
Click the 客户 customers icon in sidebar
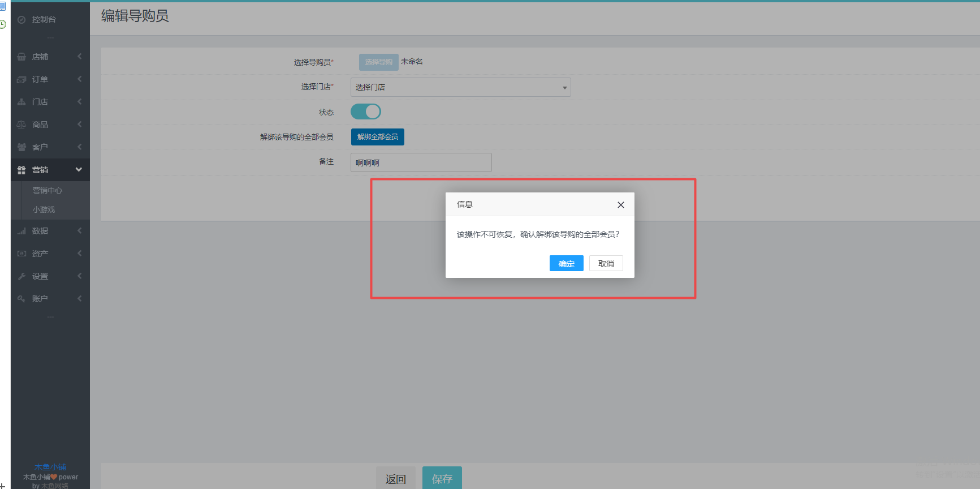pyautogui.click(x=21, y=147)
